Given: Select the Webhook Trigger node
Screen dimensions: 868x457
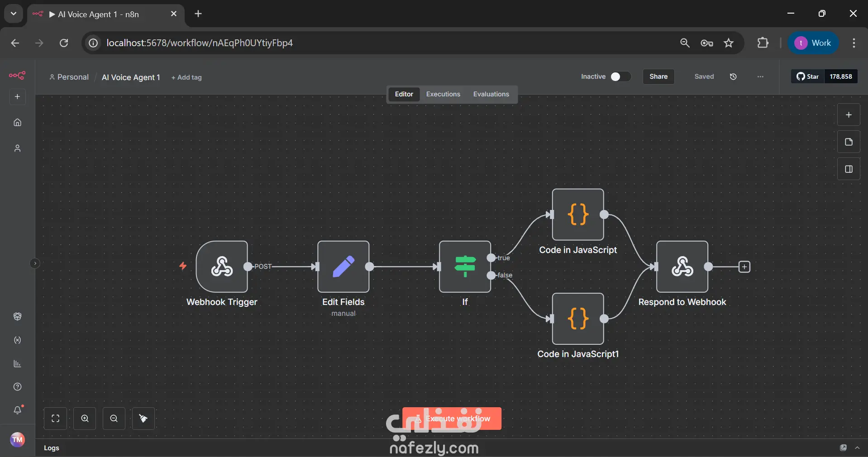Looking at the screenshot, I should (x=222, y=267).
